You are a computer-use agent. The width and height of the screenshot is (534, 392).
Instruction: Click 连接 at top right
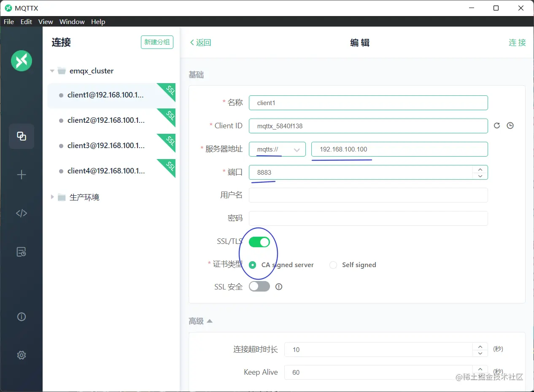tap(517, 42)
